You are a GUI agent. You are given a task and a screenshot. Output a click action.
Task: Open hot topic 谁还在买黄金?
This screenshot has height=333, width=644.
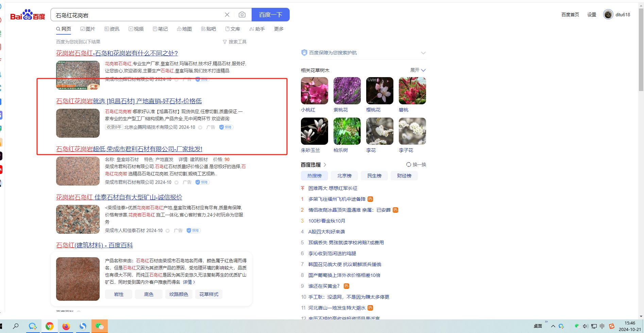324,286
